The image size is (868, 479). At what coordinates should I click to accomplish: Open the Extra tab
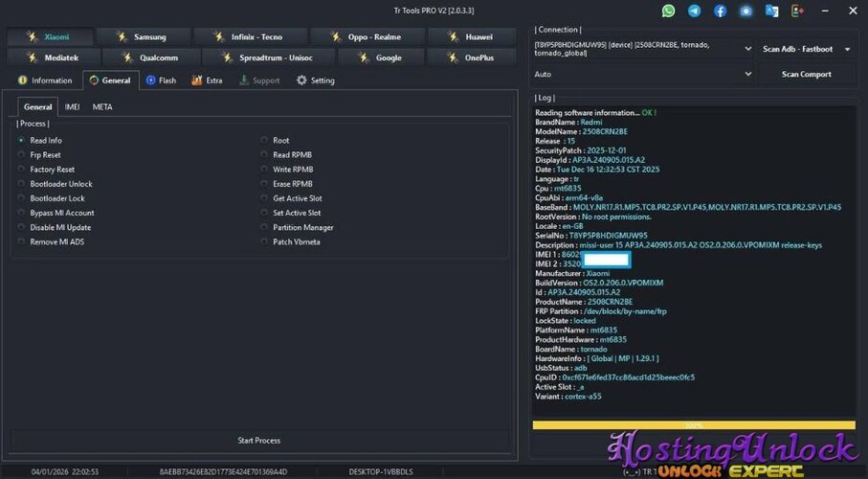pos(207,80)
